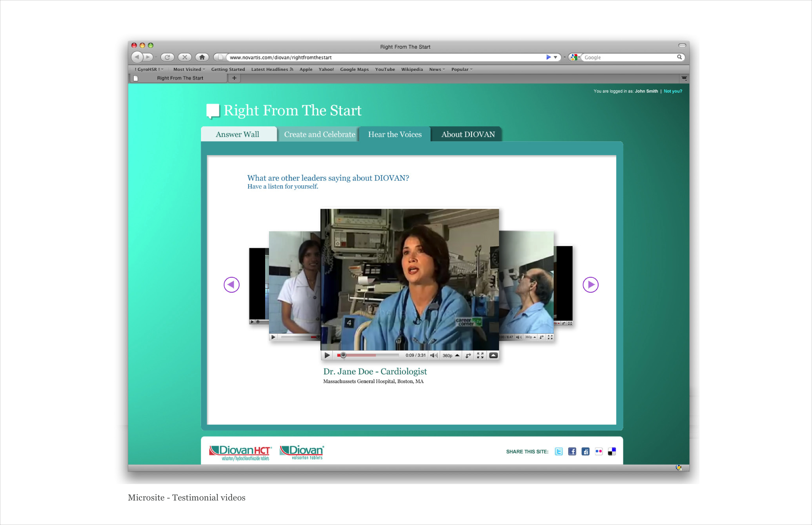The height and width of the screenshot is (525, 812).
Task: Open the URL history dropdown arrow
Action: click(x=556, y=57)
